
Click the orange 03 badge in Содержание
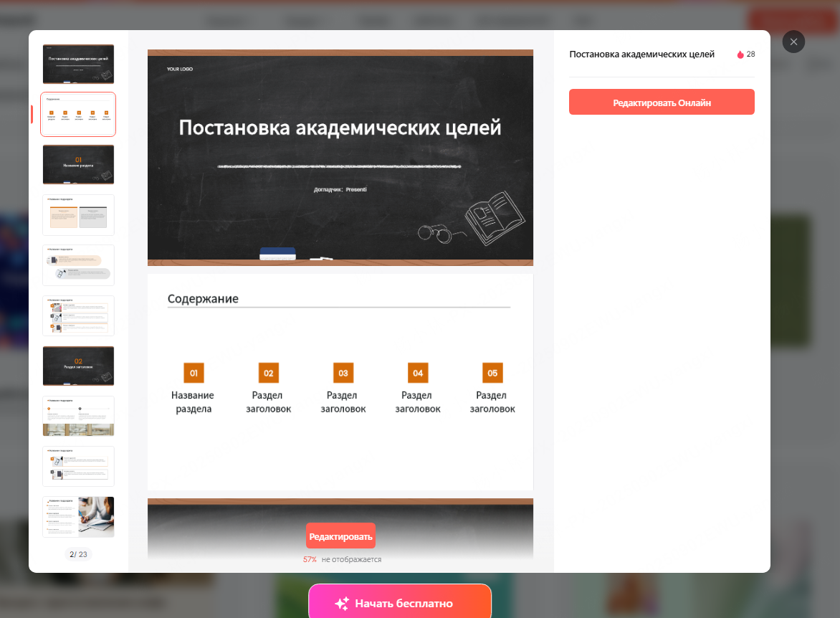pyautogui.click(x=343, y=373)
